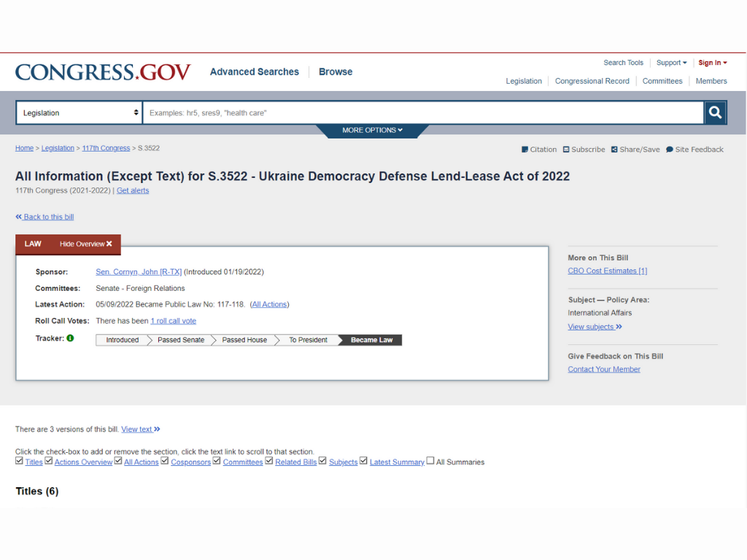Screen dimensions: 747x560
Task: Click the Introduced tracker step
Action: [123, 340]
